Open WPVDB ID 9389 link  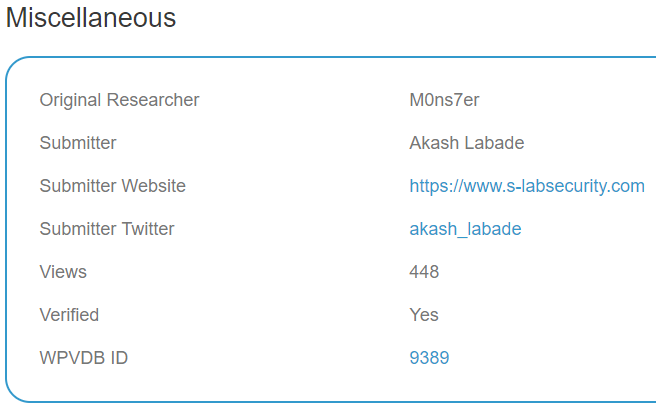(429, 358)
